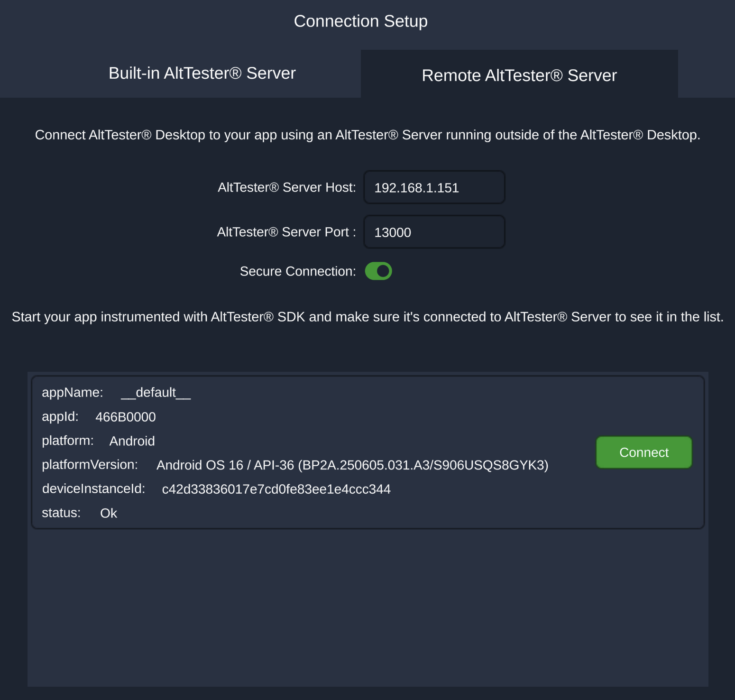735x700 pixels.
Task: Click the Secure Connection label
Action: click(297, 271)
